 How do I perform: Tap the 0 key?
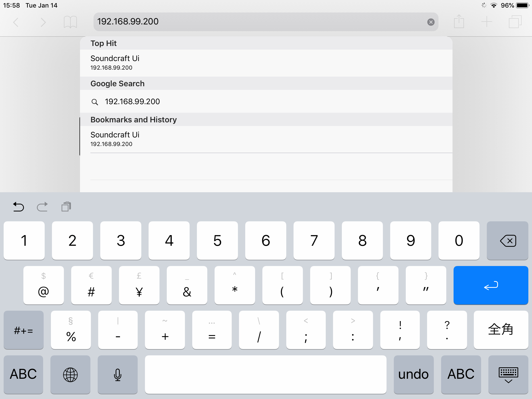coord(459,241)
